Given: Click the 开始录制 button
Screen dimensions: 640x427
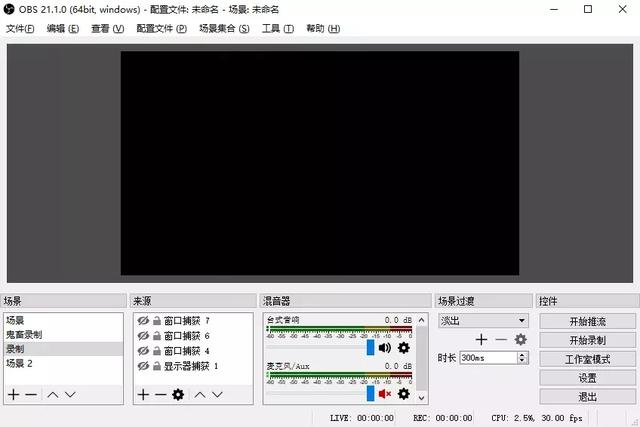Looking at the screenshot, I should [x=587, y=340].
